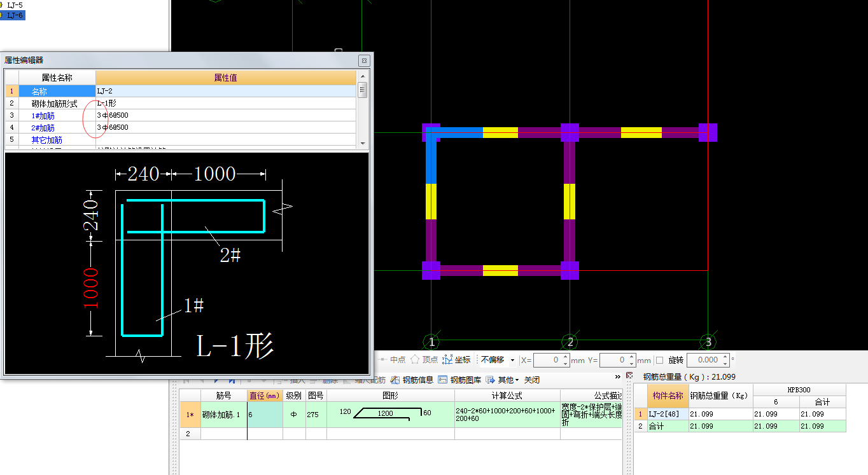Viewport: 868px width, 475px height.
Task: Expand the toolbar overflow chevron »
Action: click(617, 377)
